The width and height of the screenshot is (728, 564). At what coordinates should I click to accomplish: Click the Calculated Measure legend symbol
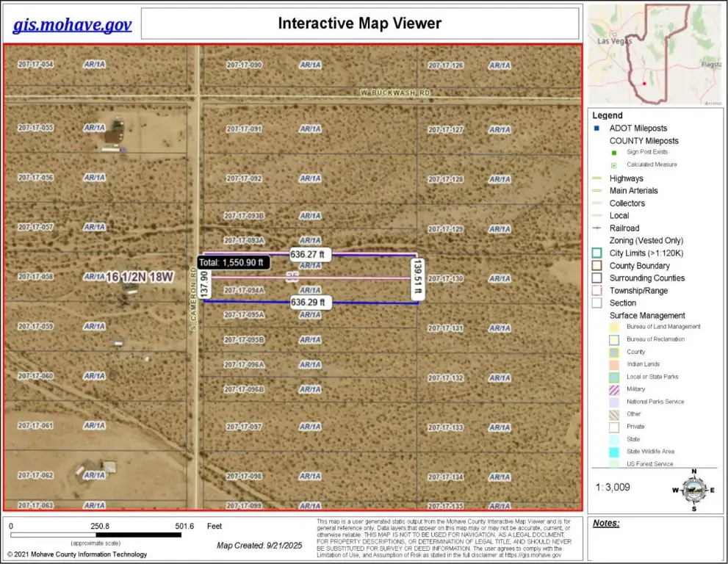point(613,165)
